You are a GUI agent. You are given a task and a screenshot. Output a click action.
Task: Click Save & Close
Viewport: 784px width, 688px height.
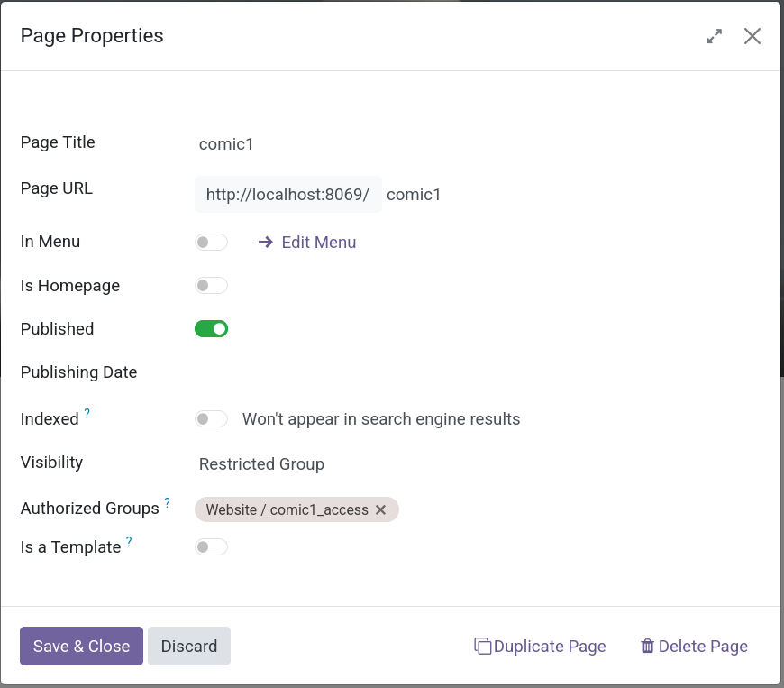coord(80,646)
